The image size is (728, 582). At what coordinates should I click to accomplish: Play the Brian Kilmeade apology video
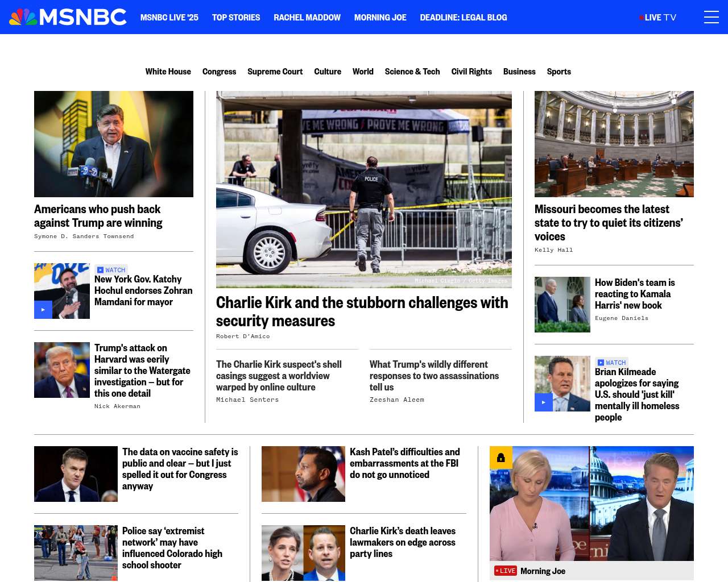(x=544, y=402)
